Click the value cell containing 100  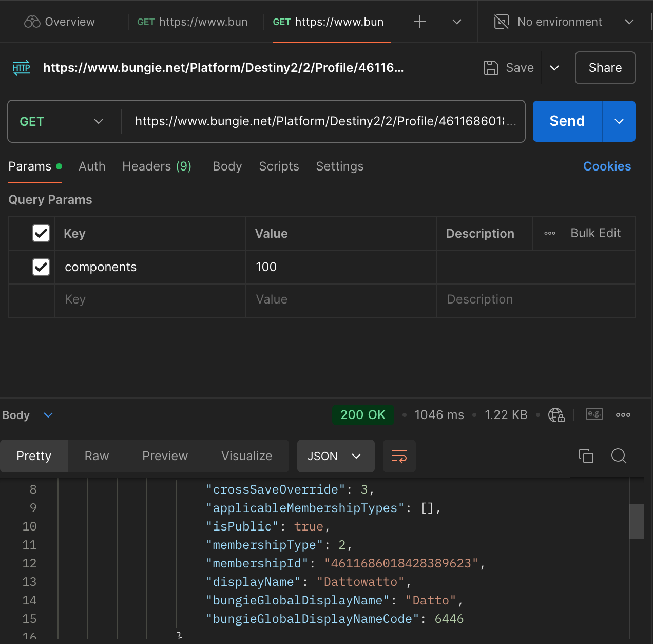coord(341,267)
